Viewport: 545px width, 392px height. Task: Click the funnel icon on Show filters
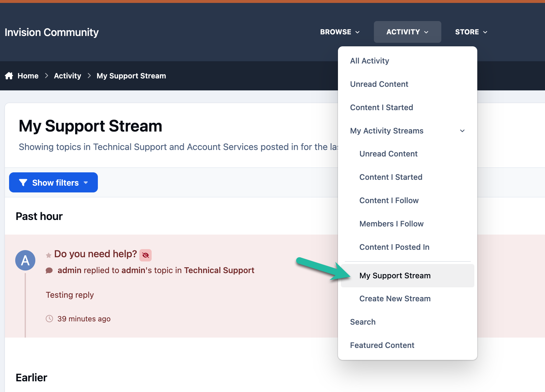tap(23, 183)
